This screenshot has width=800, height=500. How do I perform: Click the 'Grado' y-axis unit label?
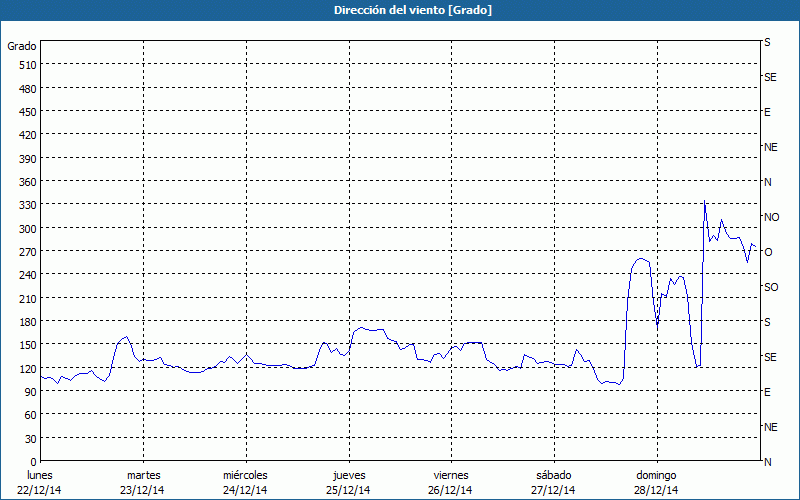(x=22, y=46)
